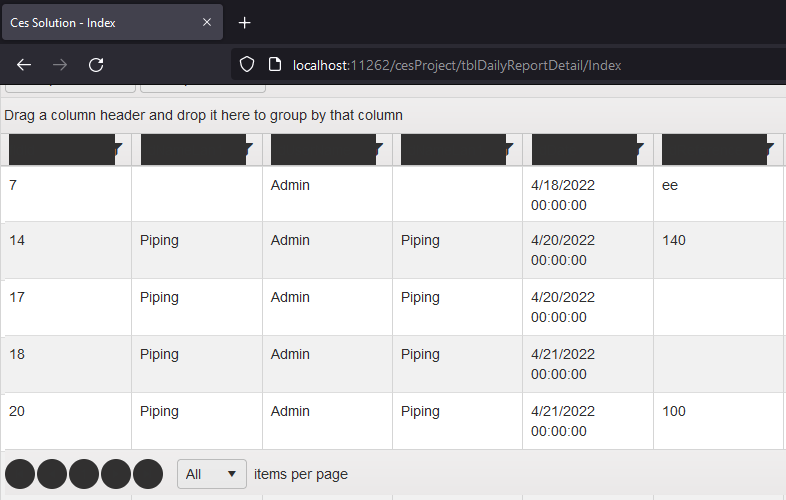Image resolution: width=786 pixels, height=500 pixels.
Task: Click the page info icon beside the URL
Action: tap(275, 65)
